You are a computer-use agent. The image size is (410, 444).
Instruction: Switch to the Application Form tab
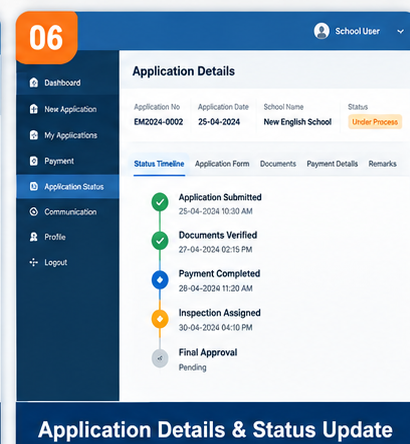(x=222, y=164)
